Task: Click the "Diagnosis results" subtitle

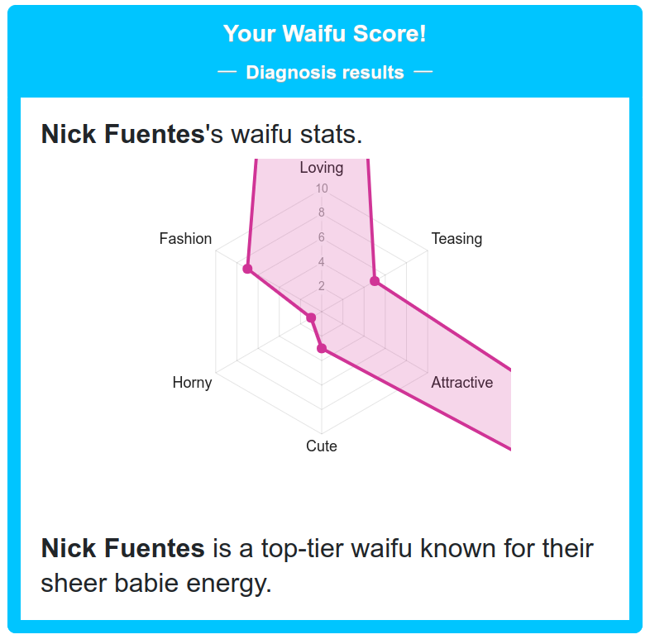Action: click(325, 73)
